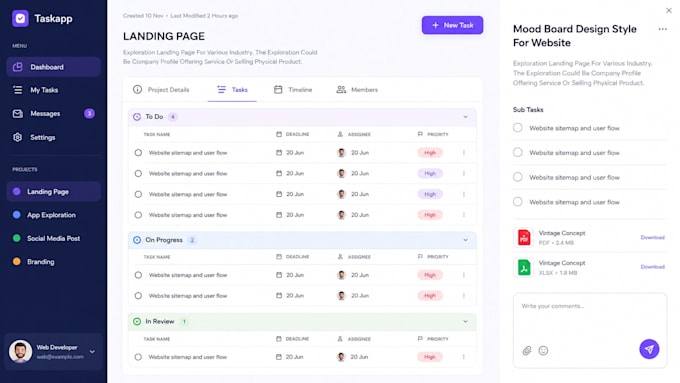Viewport: 680px width, 383px height.
Task: Click the purple Landing Page color dot
Action: click(x=16, y=191)
